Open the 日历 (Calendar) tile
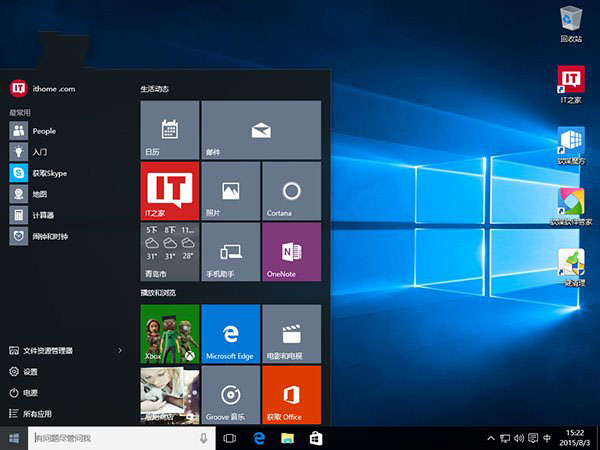 coord(170,130)
